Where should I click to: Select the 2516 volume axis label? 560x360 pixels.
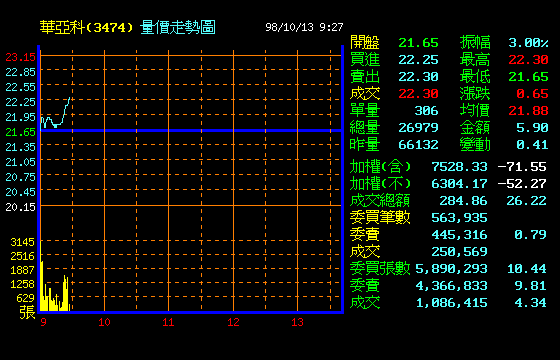tap(22, 256)
